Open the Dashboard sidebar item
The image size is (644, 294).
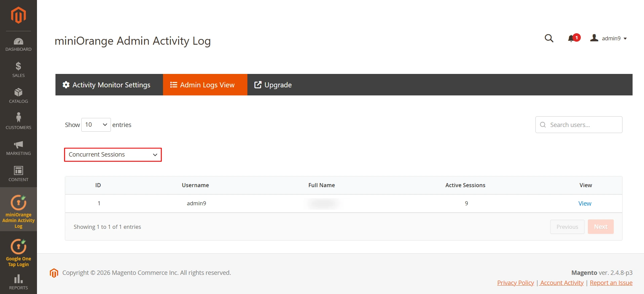(x=18, y=45)
